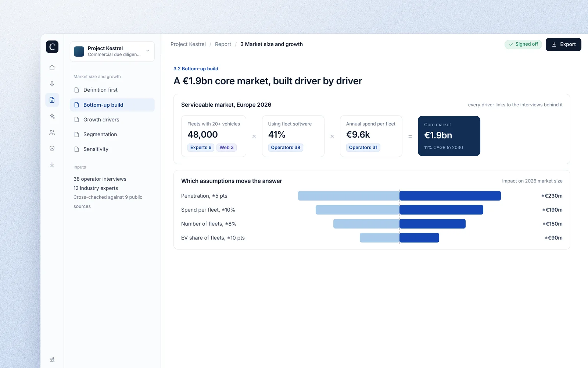The height and width of the screenshot is (368, 588).
Task: Open the Growth drivers section
Action: [x=112, y=120]
